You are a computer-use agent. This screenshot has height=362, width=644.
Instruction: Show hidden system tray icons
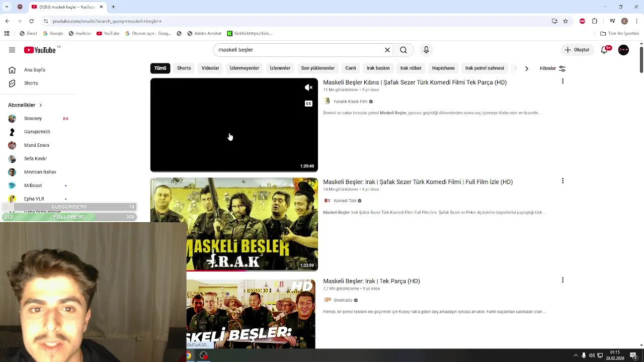click(x=576, y=355)
